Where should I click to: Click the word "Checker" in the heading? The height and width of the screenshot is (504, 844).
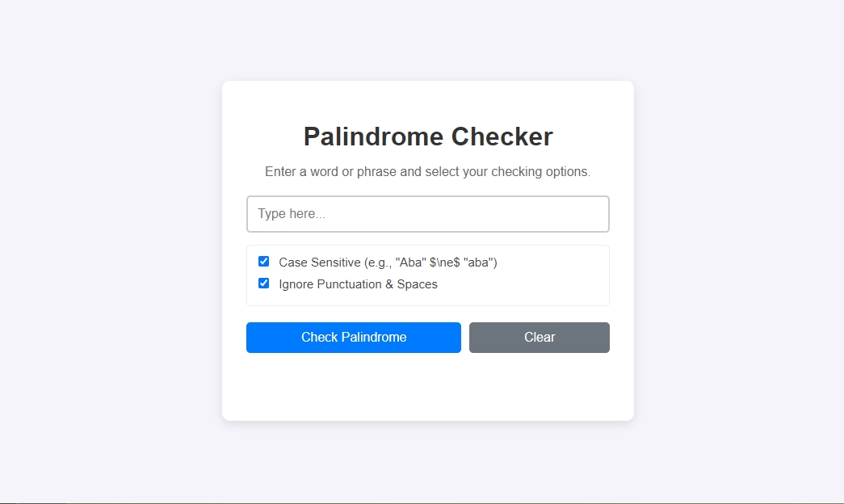(502, 136)
